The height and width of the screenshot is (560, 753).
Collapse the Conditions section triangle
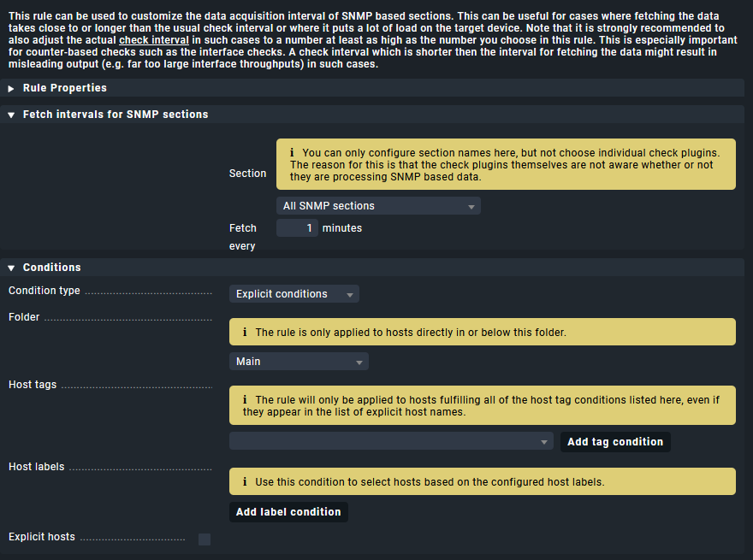[11, 268]
